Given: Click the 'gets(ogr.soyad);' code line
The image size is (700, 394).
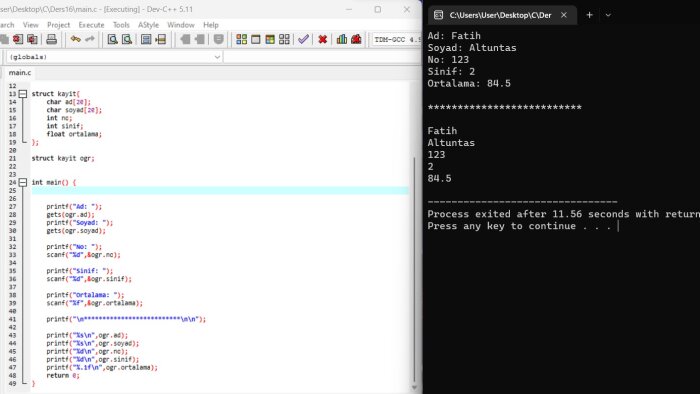Looking at the screenshot, I should (x=76, y=231).
